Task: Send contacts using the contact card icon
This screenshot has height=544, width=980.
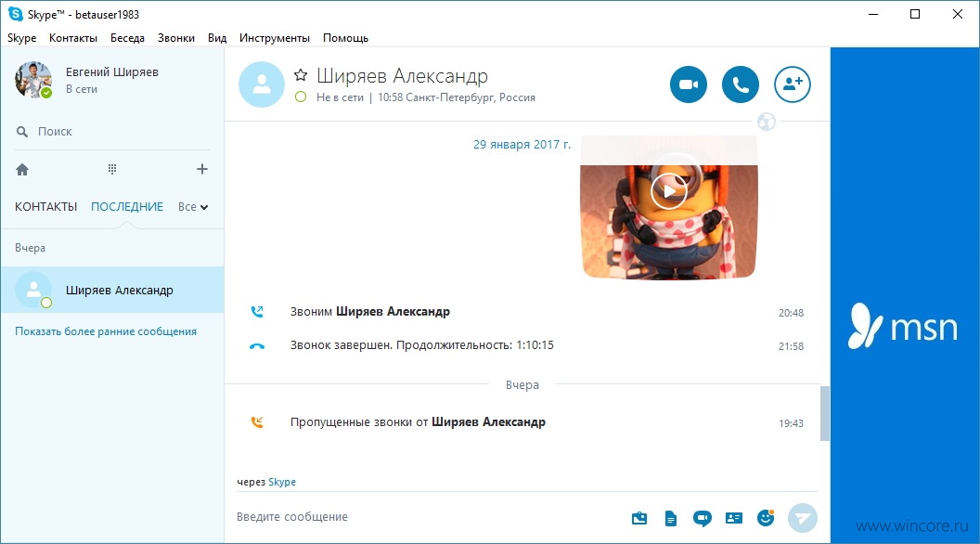Action: point(734,518)
